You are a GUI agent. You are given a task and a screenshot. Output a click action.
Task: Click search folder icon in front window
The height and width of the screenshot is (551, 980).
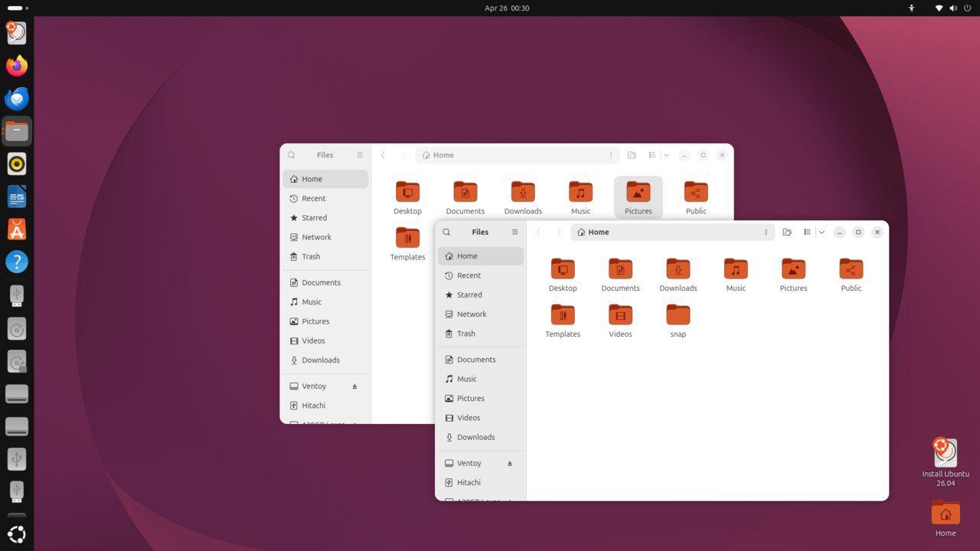click(x=787, y=232)
